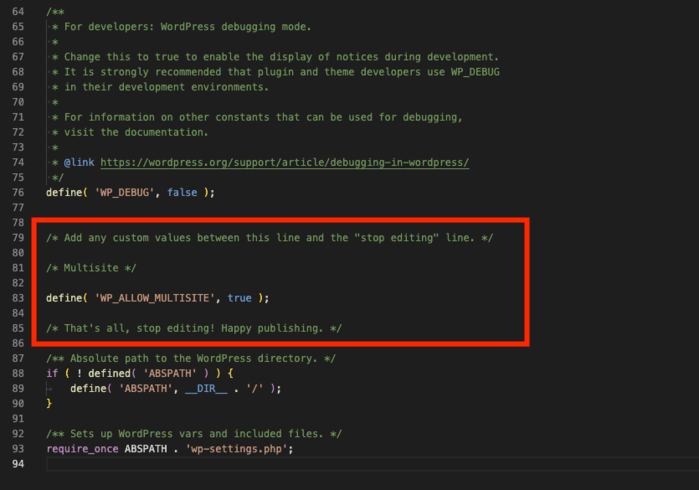Click 'For developers: WordPress debugging mode.' comment
This screenshot has height=490, width=699.
pyautogui.click(x=187, y=27)
